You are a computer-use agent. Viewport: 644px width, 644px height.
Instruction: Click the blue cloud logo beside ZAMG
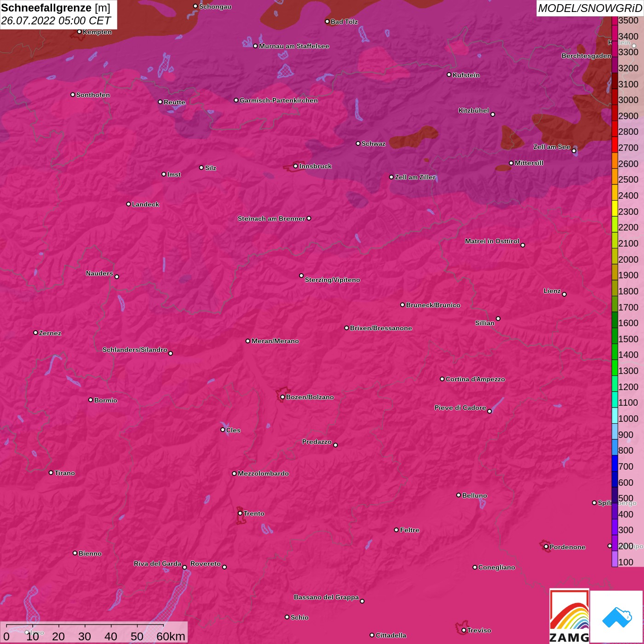coord(616,616)
